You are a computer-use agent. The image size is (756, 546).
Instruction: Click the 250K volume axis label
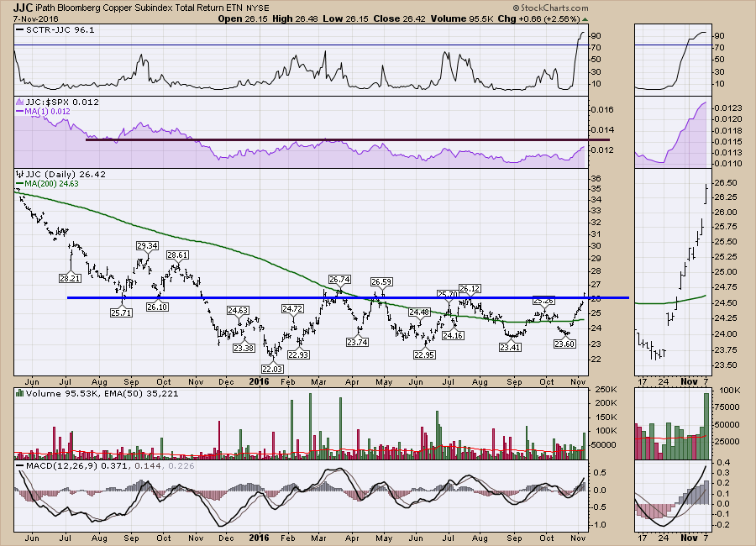click(x=606, y=389)
